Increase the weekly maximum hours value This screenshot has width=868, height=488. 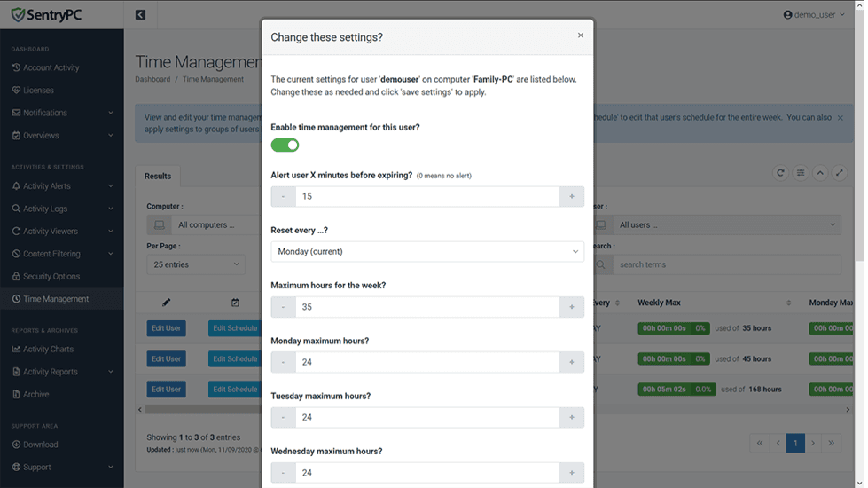(x=572, y=307)
